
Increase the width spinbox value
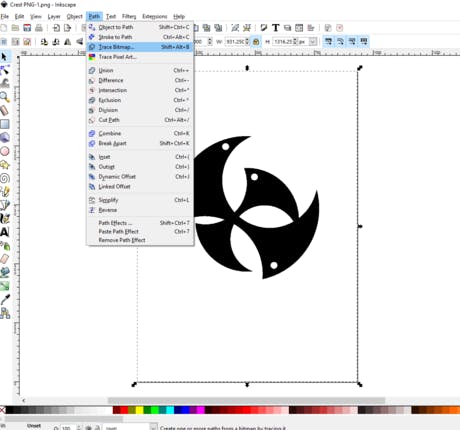tap(247, 40)
